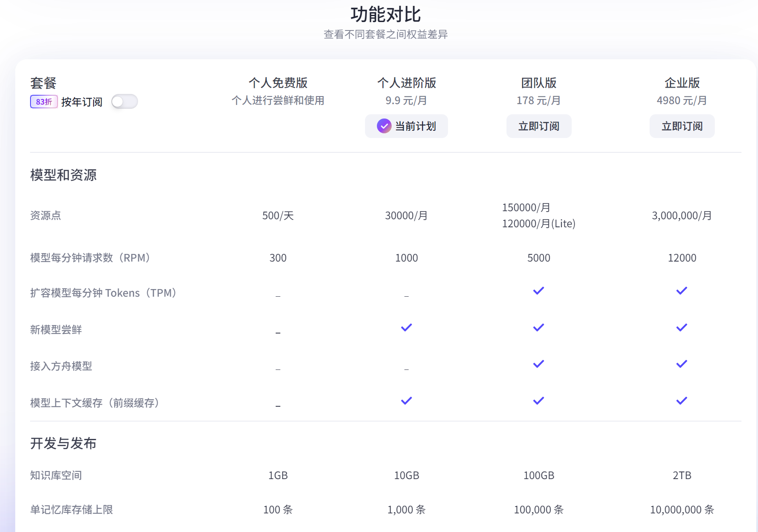Image resolution: width=758 pixels, height=532 pixels.
Task: Click the 120000/月(Lite) value
Action: [x=539, y=223]
